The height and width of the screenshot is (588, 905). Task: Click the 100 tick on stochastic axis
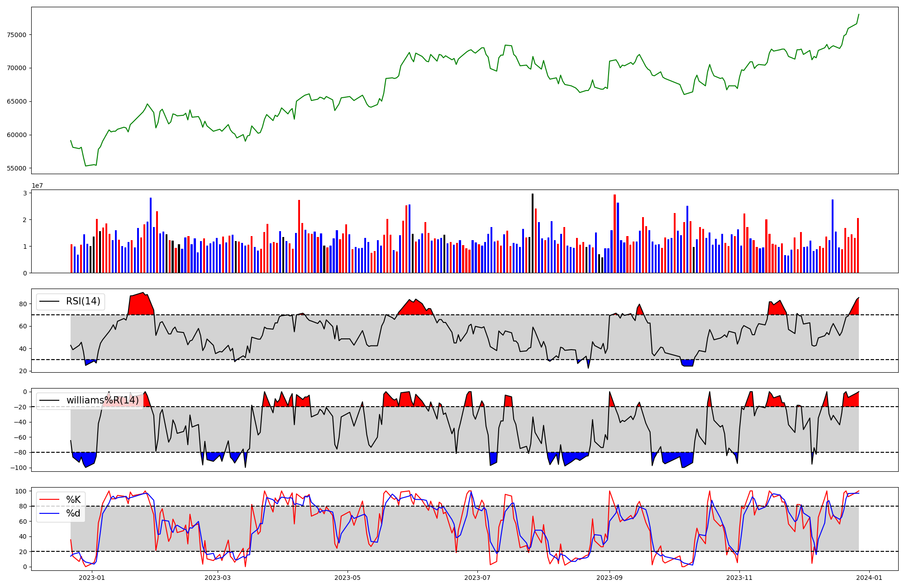(x=21, y=491)
